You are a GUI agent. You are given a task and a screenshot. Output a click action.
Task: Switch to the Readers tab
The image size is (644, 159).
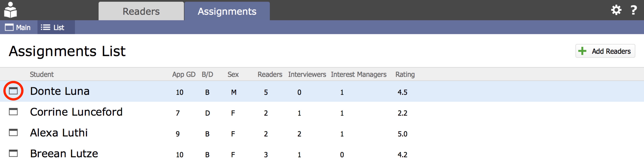pyautogui.click(x=141, y=12)
